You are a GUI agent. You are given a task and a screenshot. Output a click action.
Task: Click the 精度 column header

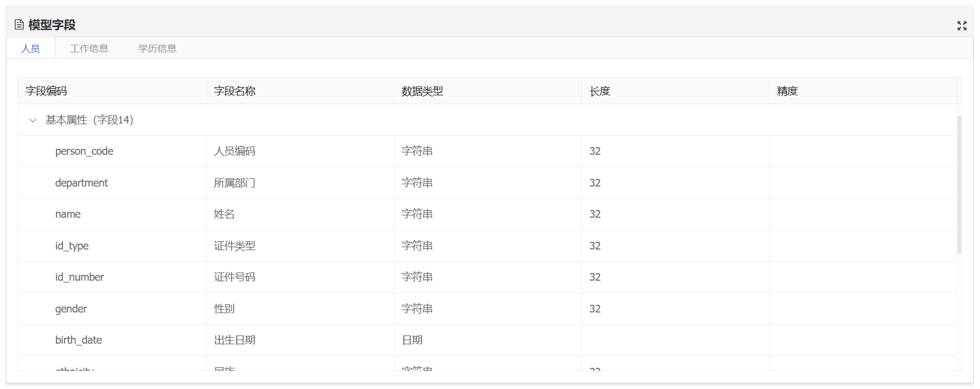787,91
